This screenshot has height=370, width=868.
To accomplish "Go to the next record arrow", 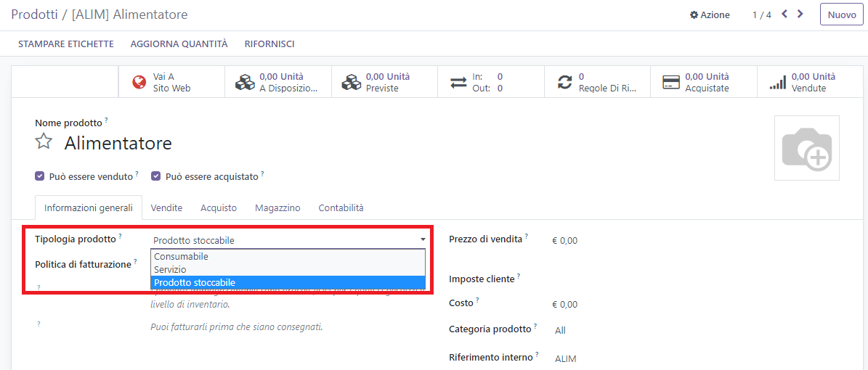I will click(x=800, y=14).
